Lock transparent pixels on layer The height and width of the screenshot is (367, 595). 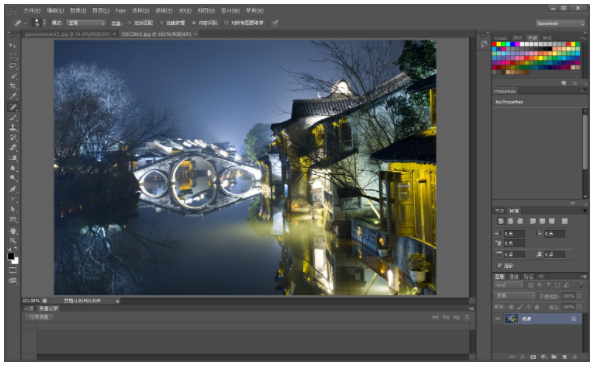511,307
